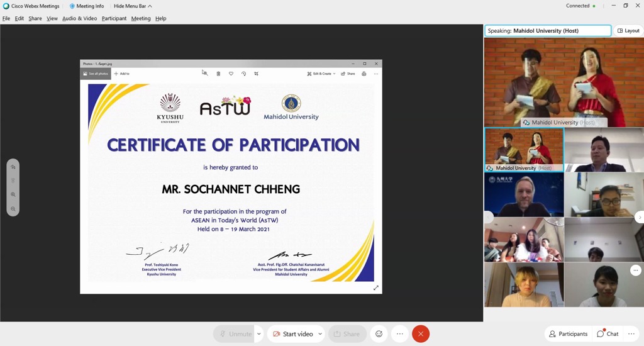Image resolution: width=644 pixels, height=346 pixels.
Task: Click the Layout button
Action: coord(628,31)
